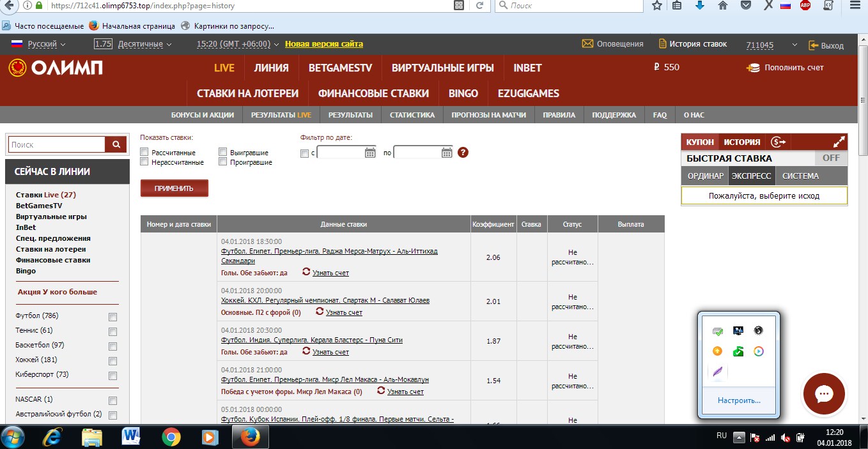Open Internet Explorer from the taskbar

pos(52,438)
